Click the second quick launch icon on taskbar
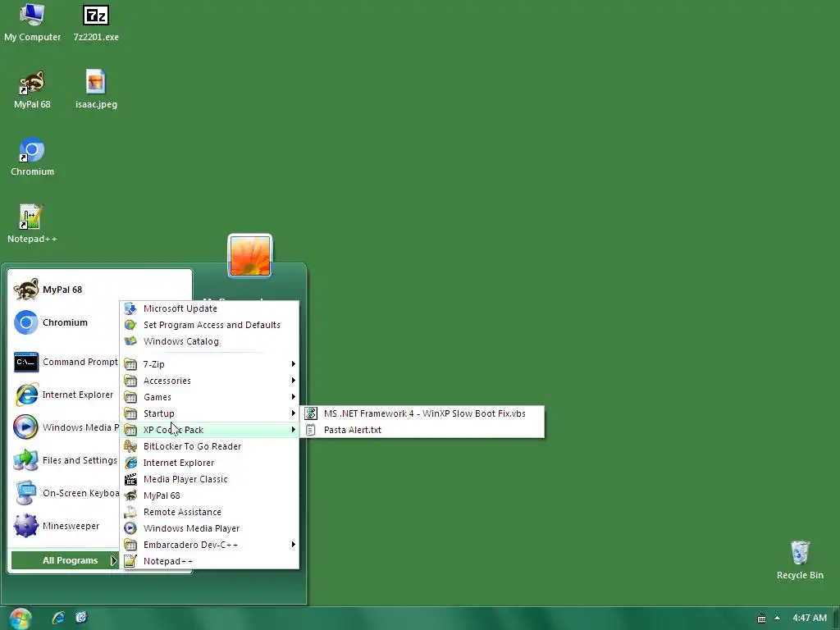Image resolution: width=840 pixels, height=630 pixels. point(81,618)
